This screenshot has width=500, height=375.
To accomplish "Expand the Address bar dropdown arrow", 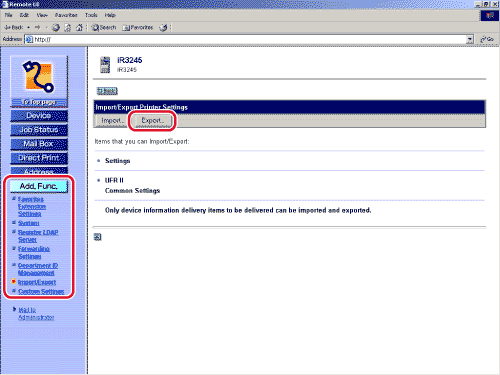I will 470,39.
